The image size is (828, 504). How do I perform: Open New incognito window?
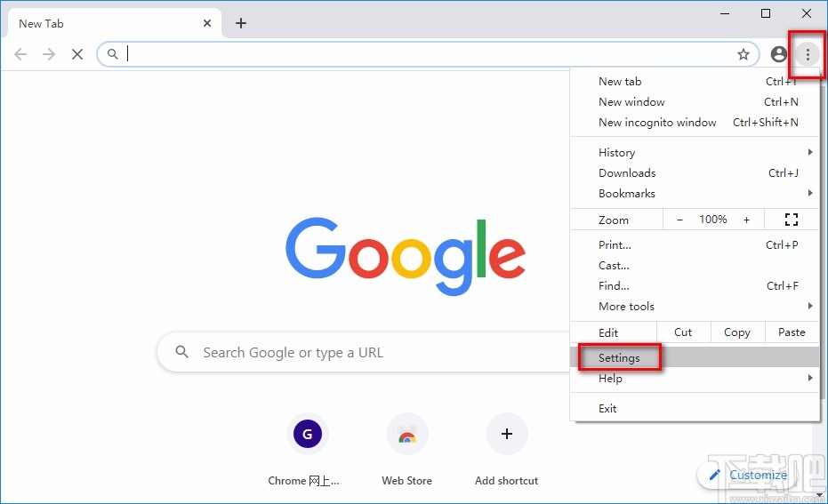coord(695,123)
